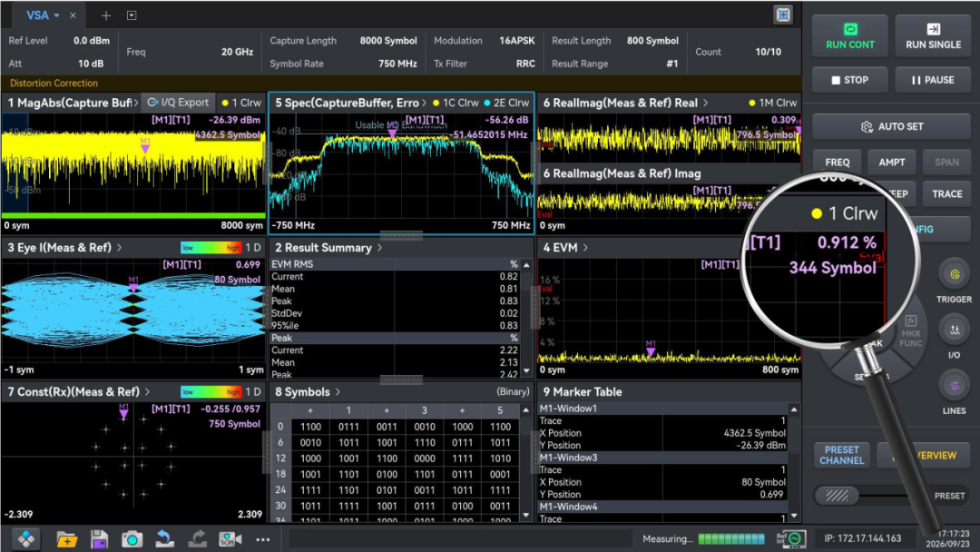Click the reference clock status icon
The width and height of the screenshot is (980, 552).
(x=791, y=538)
